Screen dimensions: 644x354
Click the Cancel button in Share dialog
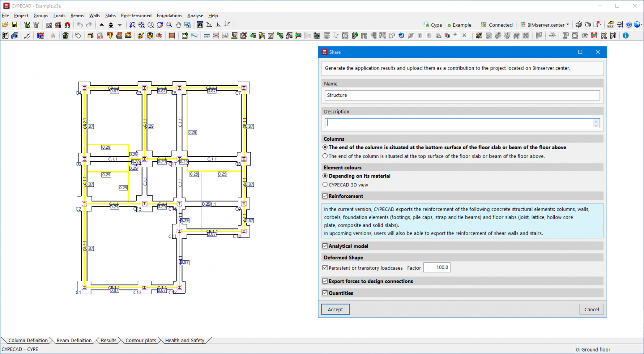[592, 309]
